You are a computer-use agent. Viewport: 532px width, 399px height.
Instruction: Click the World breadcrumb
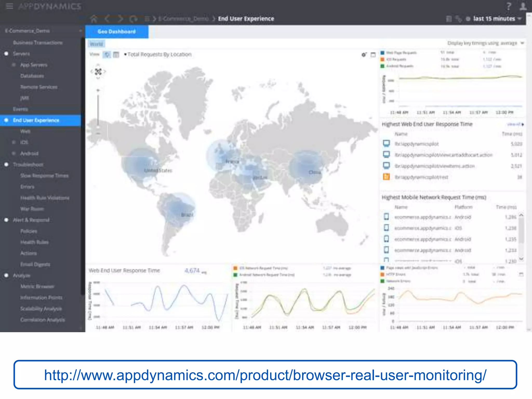click(x=96, y=44)
